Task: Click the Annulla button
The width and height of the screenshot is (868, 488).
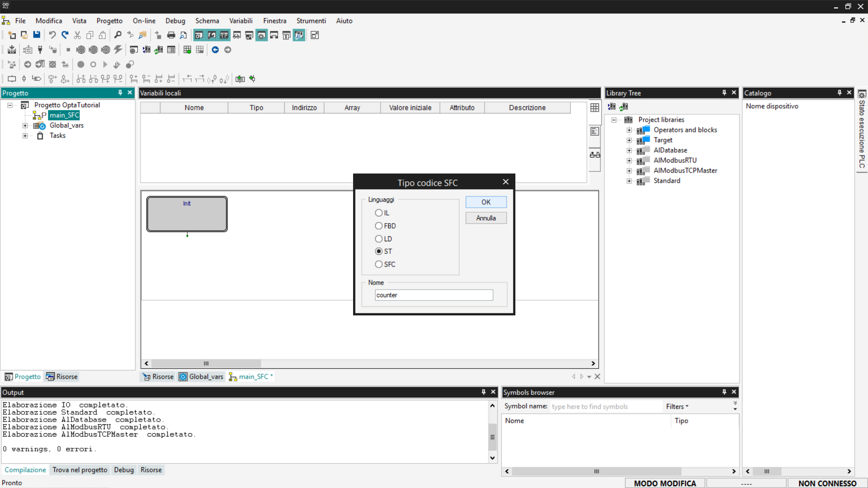Action: 486,218
